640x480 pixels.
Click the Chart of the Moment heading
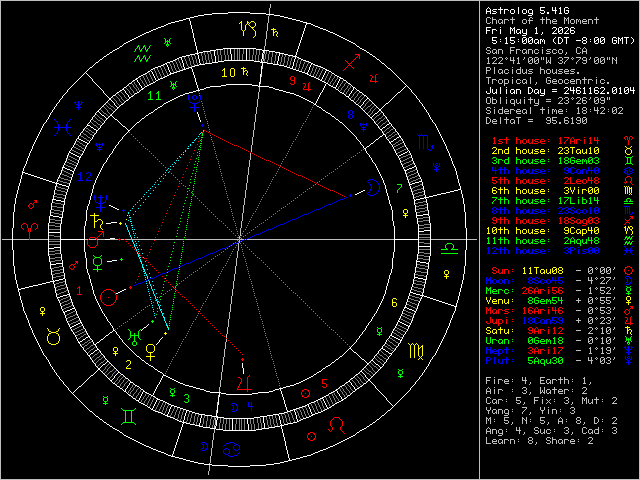542,21
